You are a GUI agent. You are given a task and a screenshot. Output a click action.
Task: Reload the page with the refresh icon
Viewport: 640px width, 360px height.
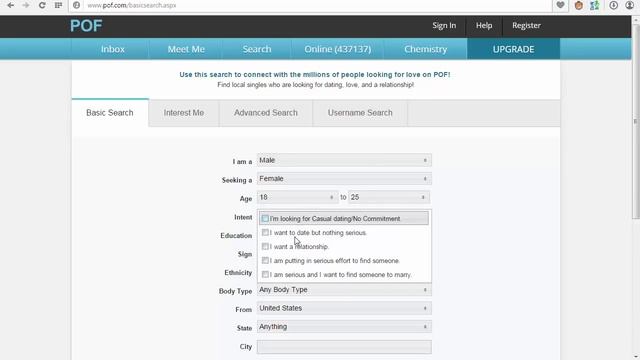click(x=42, y=5)
